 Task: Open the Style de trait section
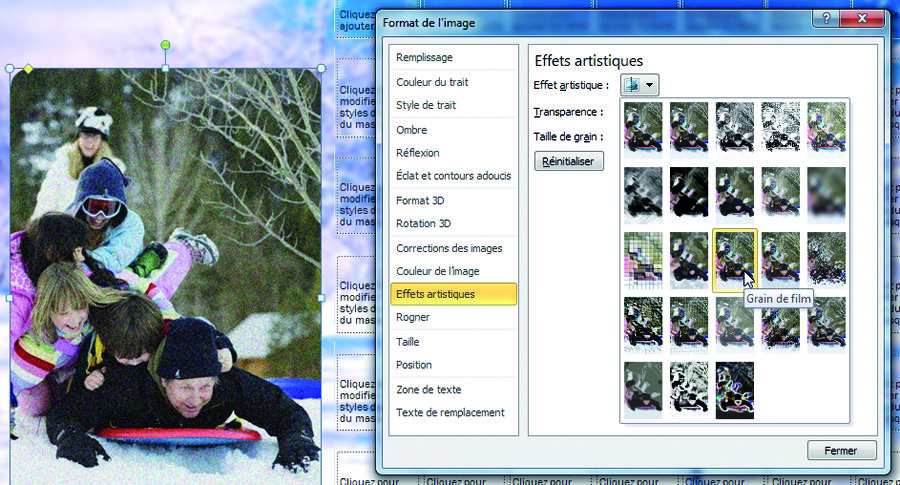tap(453, 105)
